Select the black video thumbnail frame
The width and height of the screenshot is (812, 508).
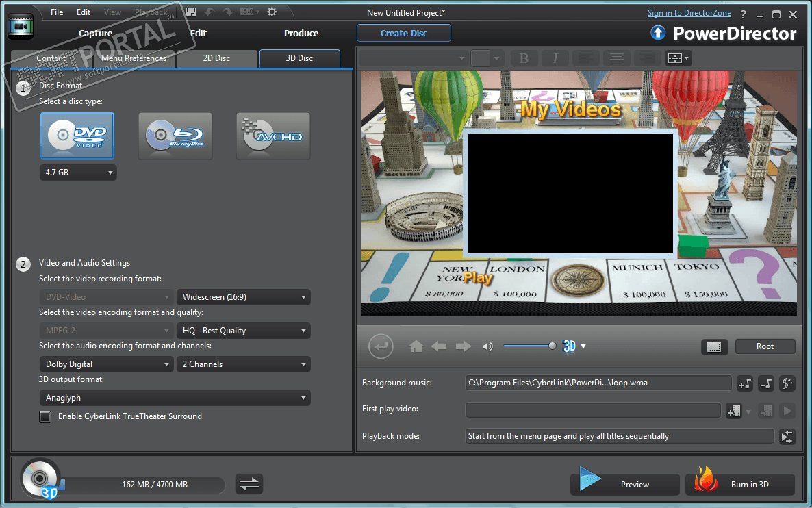tap(570, 193)
